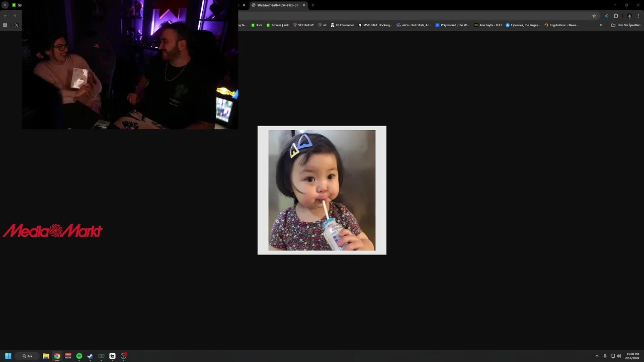This screenshot has height=362, width=644.
Task: Open the OpenSea bookmark
Action: pos(523,25)
